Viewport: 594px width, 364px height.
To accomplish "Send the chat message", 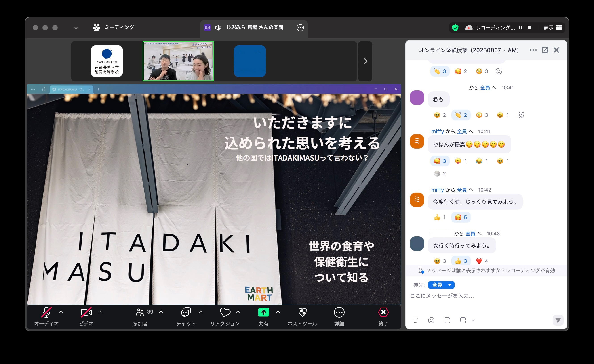I will 558,320.
